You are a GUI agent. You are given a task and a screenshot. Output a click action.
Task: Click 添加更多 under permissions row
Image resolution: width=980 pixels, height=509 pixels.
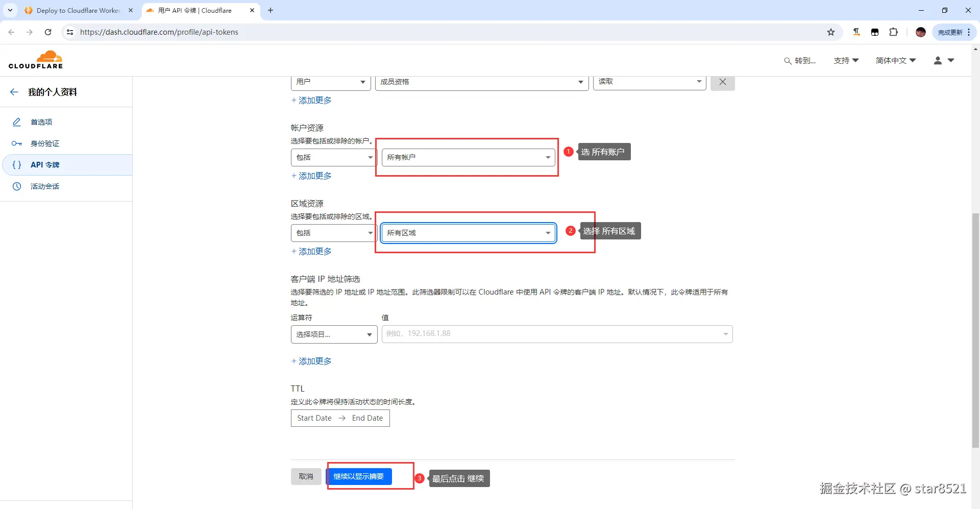pyautogui.click(x=311, y=101)
